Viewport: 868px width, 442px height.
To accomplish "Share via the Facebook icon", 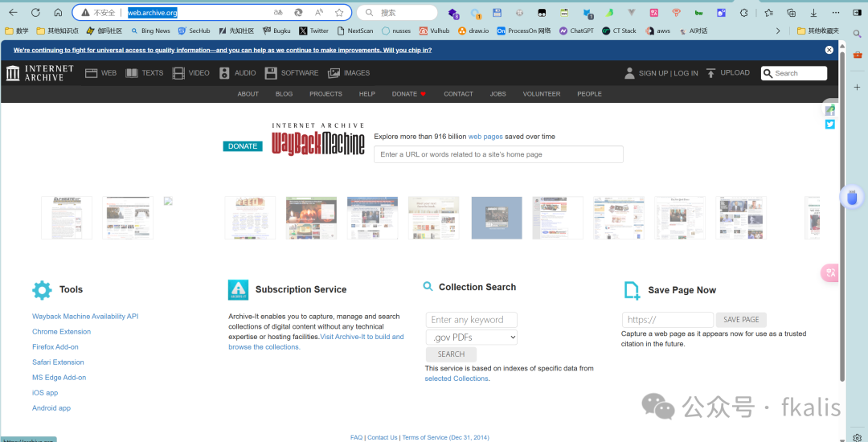I will coord(829,111).
